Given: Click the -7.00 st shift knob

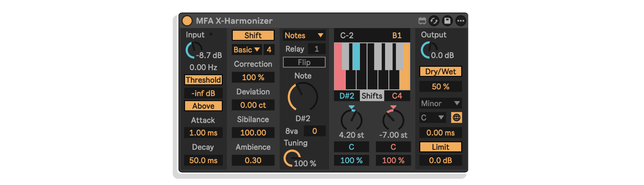Looking at the screenshot, I should (393, 120).
